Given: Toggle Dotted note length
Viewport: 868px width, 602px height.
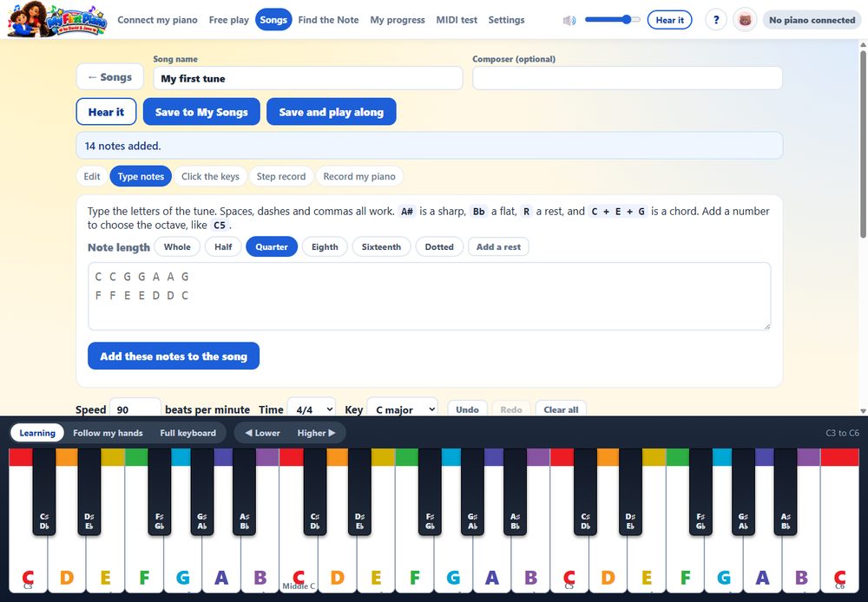Looking at the screenshot, I should pos(439,246).
